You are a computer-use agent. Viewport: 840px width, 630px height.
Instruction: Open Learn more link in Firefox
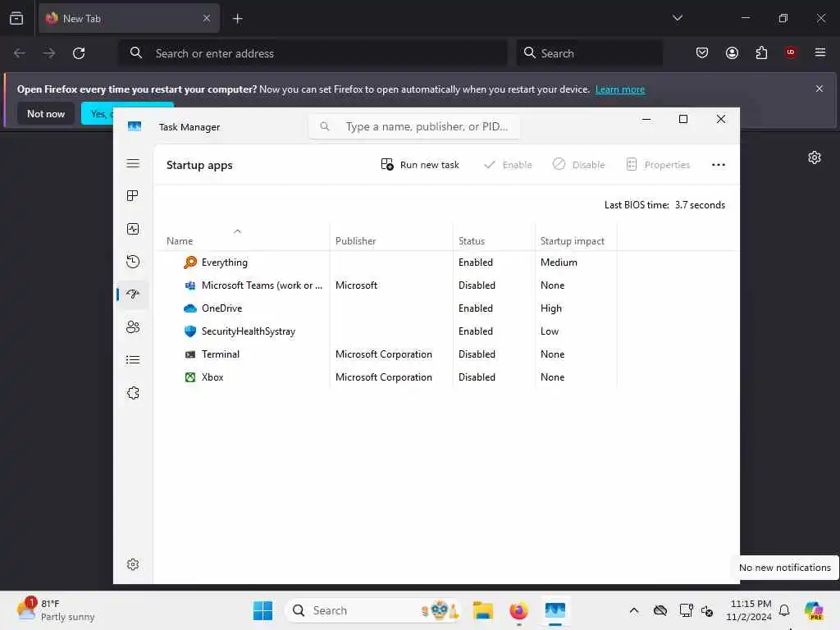(x=620, y=89)
